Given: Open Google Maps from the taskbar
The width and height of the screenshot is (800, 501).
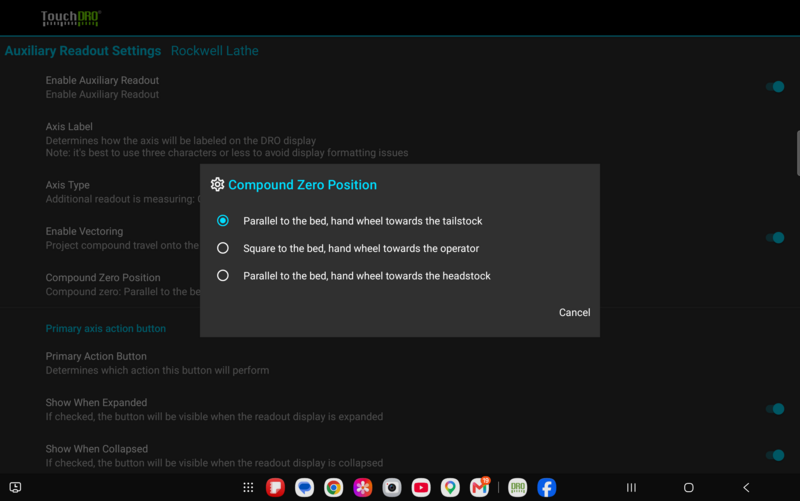Looking at the screenshot, I should (450, 488).
